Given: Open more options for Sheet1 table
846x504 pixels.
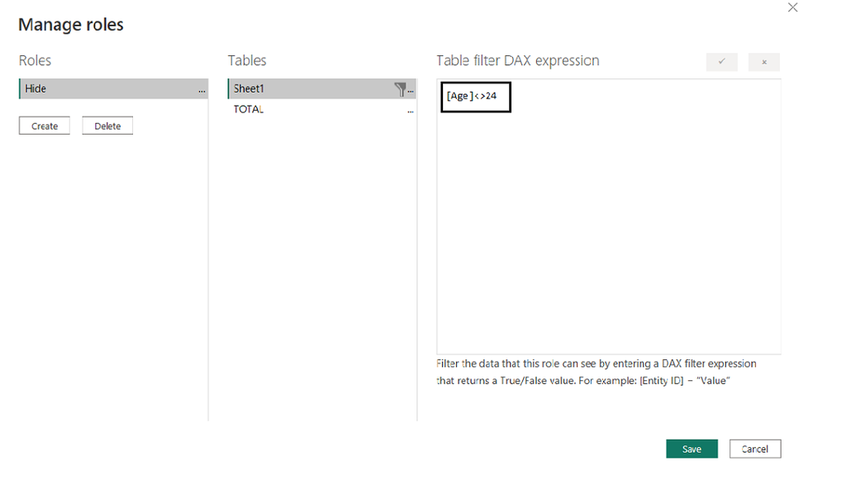Looking at the screenshot, I should click(x=411, y=90).
